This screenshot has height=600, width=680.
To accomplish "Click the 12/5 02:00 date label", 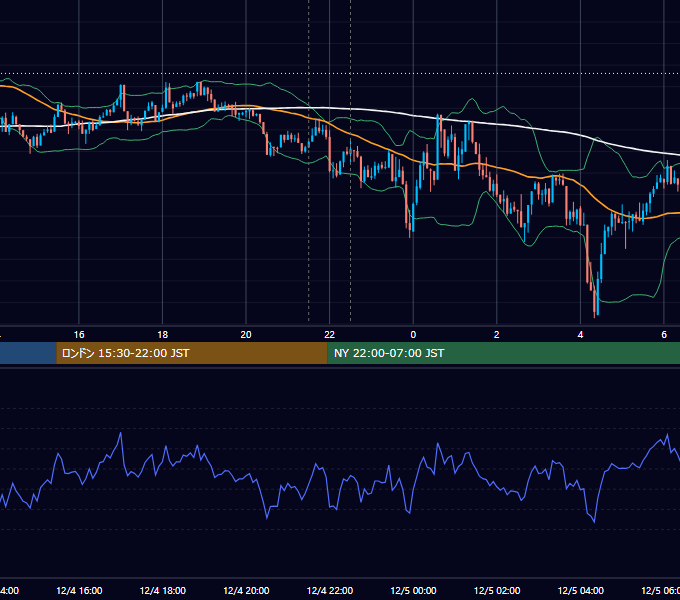I will pos(497,590).
